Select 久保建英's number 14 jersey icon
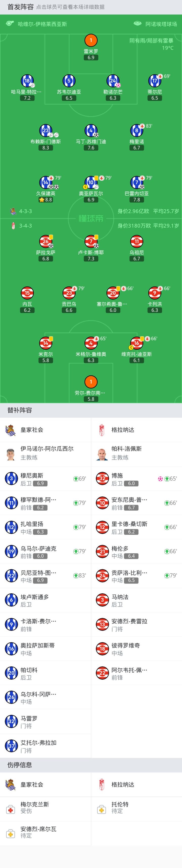This screenshot has width=182, height=868. click(45, 182)
